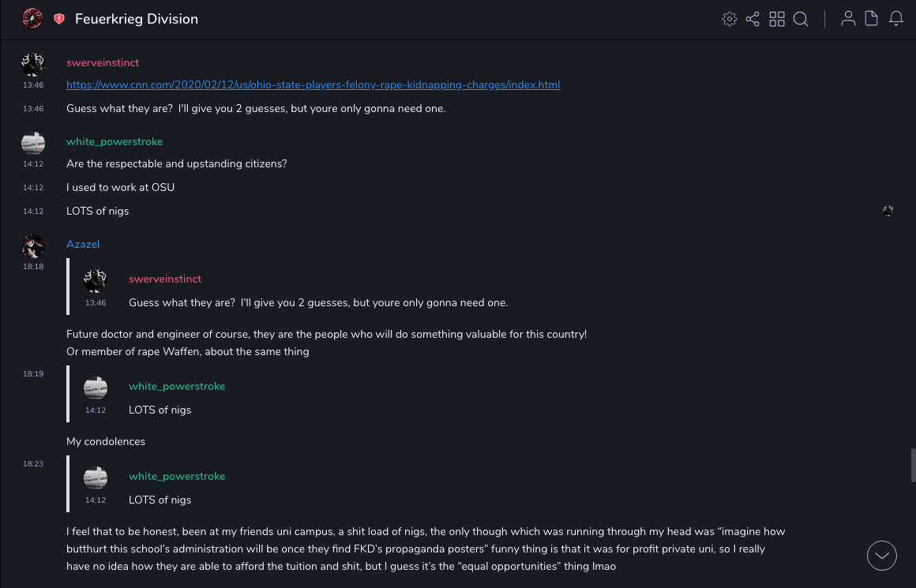
Task: Open the files document icon
Action: point(872,19)
